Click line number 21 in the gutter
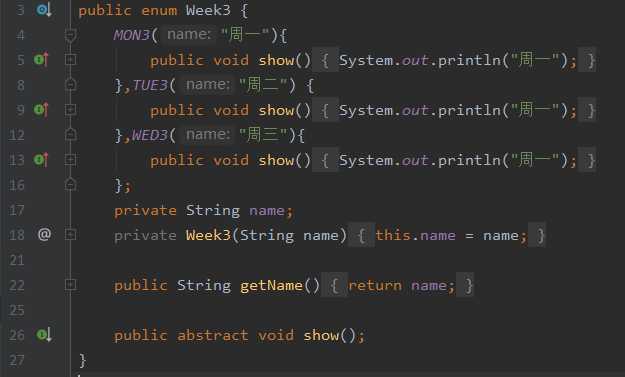 coord(17,261)
